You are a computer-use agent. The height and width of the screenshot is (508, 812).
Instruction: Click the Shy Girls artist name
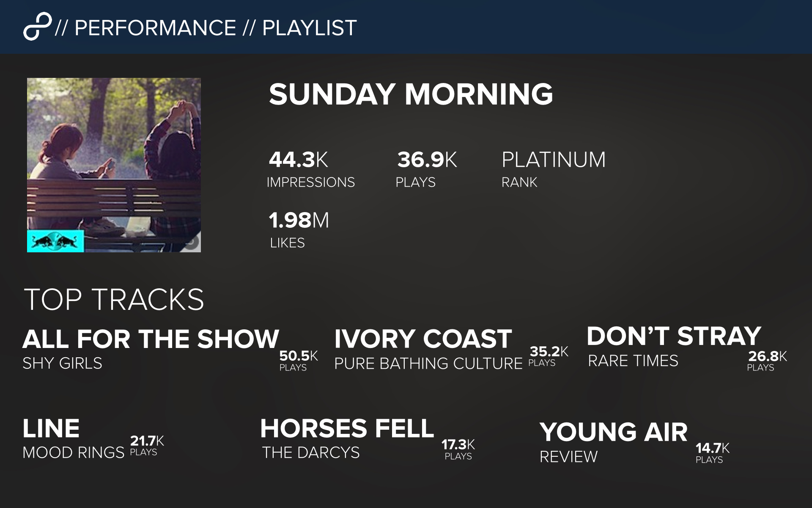(x=62, y=363)
